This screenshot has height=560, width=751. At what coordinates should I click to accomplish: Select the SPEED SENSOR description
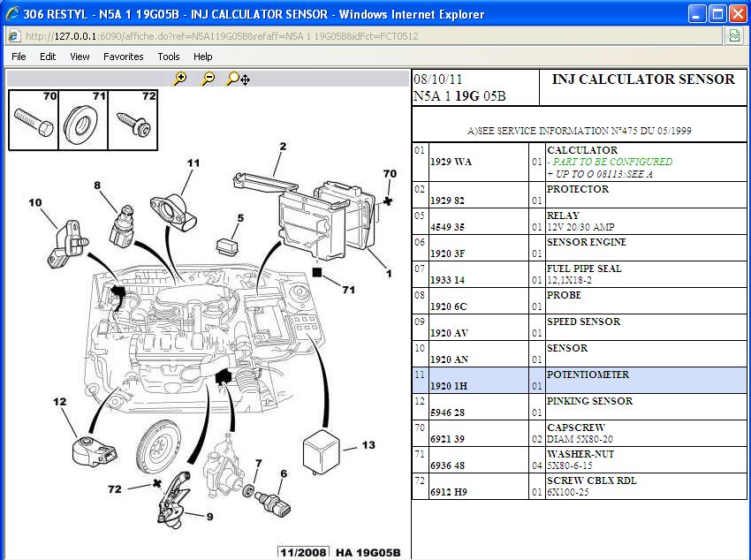click(583, 322)
